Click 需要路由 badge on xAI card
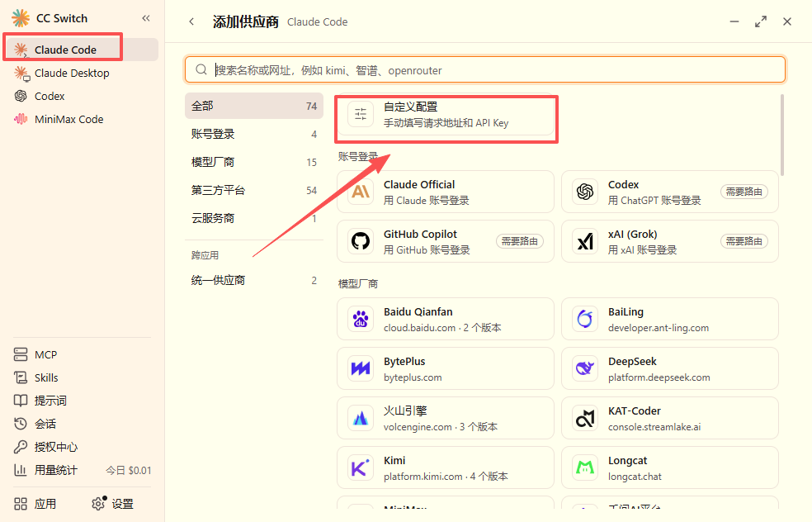This screenshot has height=522, width=812. coord(744,241)
